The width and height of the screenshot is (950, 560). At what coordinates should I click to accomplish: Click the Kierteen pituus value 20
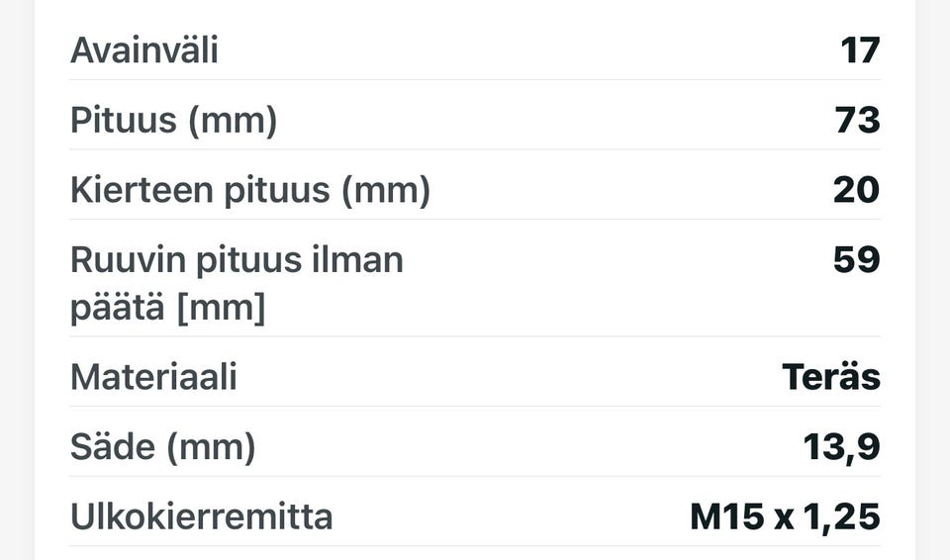point(856,190)
